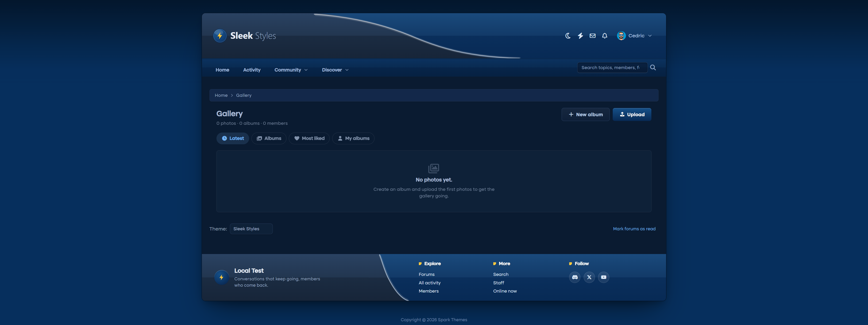Click the Gallery breadcrumb link
Image resolution: width=868 pixels, height=325 pixels.
point(244,95)
